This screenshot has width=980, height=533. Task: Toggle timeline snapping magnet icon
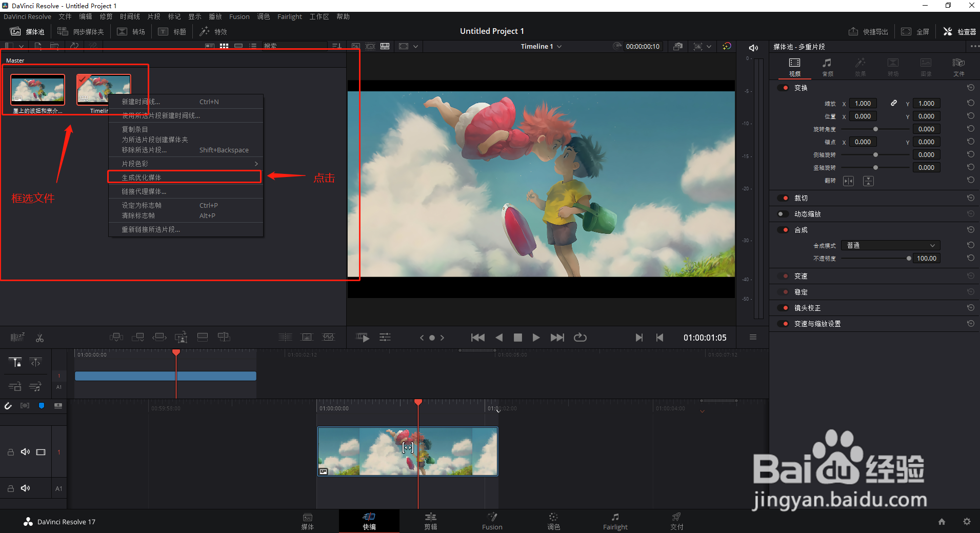pyautogui.click(x=8, y=406)
